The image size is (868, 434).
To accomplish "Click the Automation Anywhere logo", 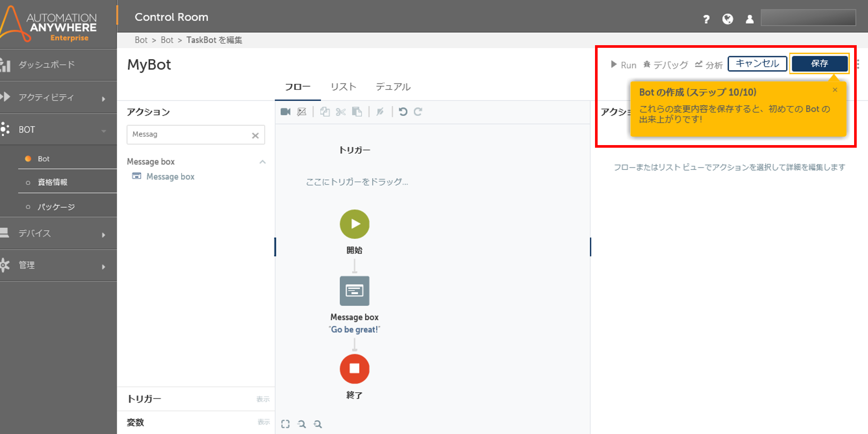I will click(x=49, y=24).
